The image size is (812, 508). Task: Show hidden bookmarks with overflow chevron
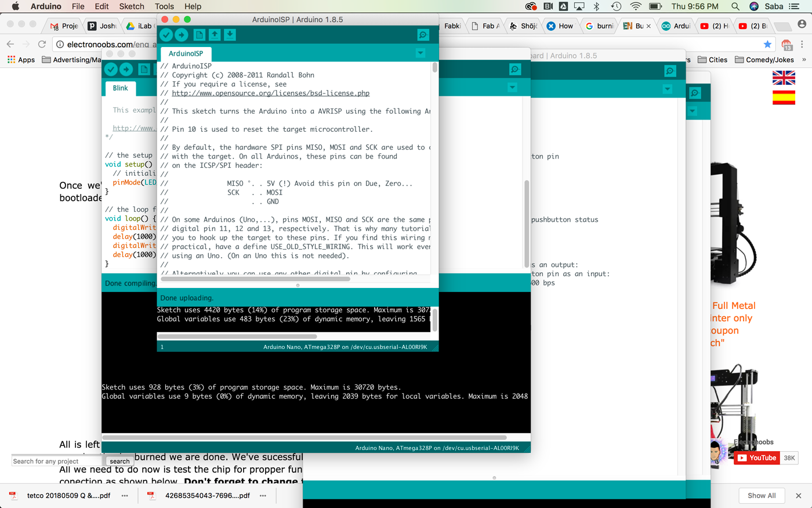tap(804, 60)
